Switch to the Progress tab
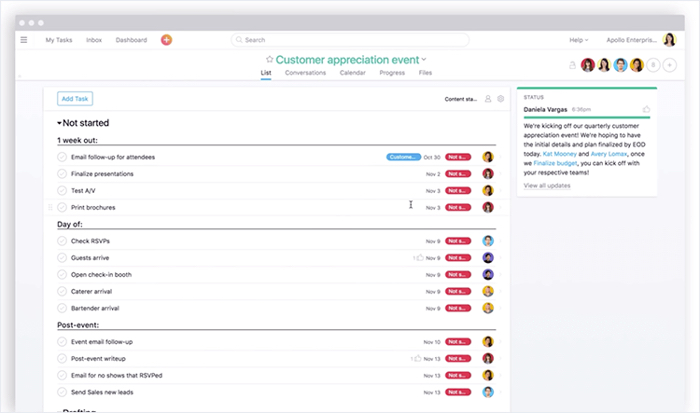Image resolution: width=700 pixels, height=413 pixels. click(x=392, y=73)
